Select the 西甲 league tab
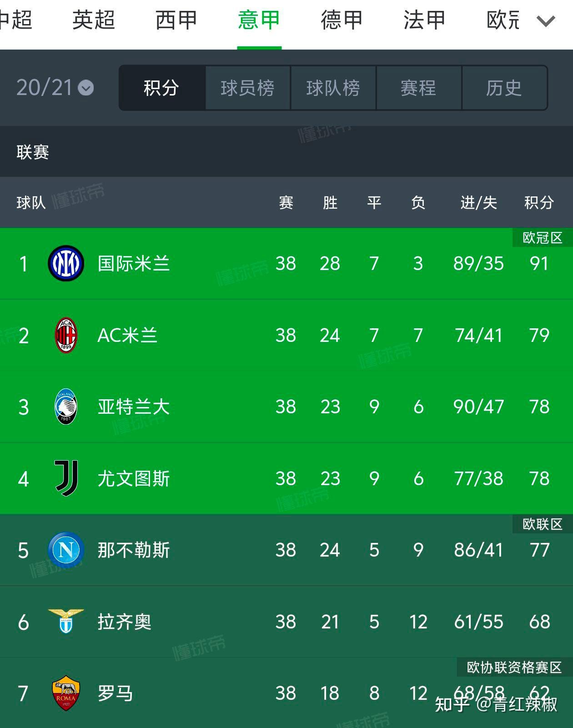573x728 pixels. click(176, 20)
